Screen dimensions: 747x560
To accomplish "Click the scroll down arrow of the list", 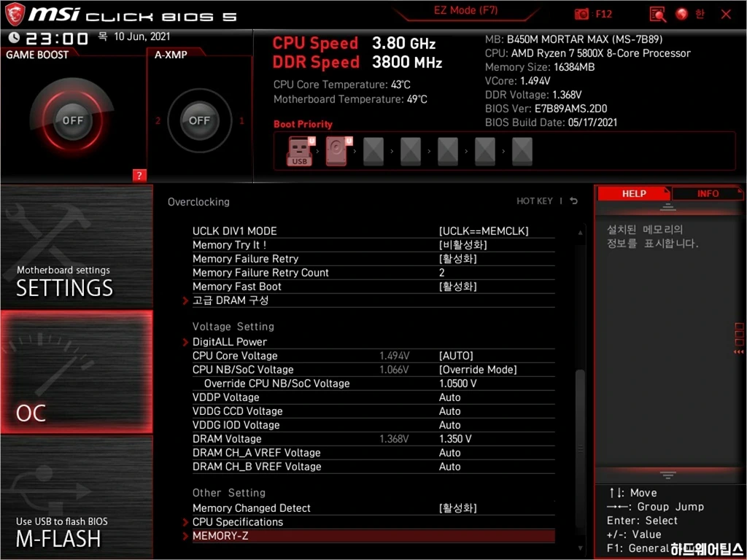I will 580,548.
